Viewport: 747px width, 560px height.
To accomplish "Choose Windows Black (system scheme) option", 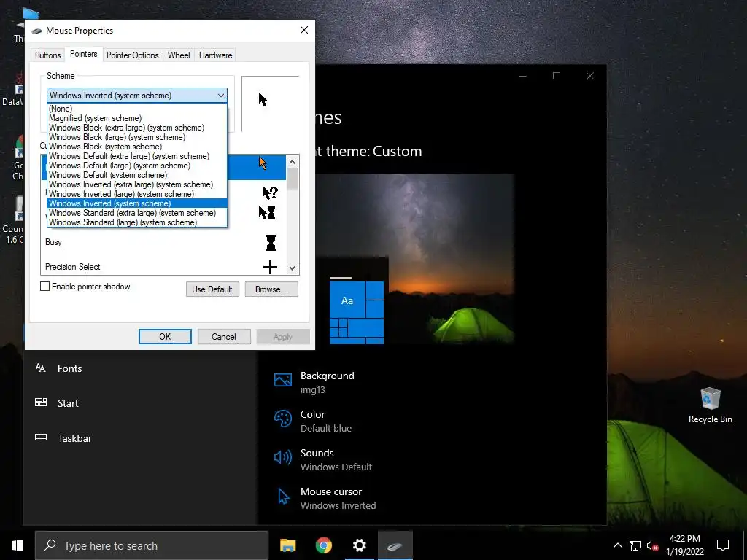I will (137, 147).
